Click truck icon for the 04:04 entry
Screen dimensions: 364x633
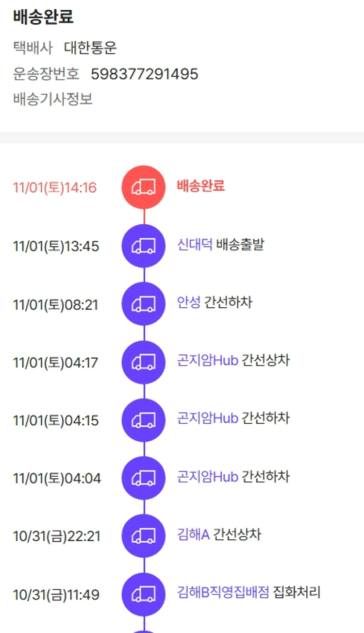click(144, 478)
